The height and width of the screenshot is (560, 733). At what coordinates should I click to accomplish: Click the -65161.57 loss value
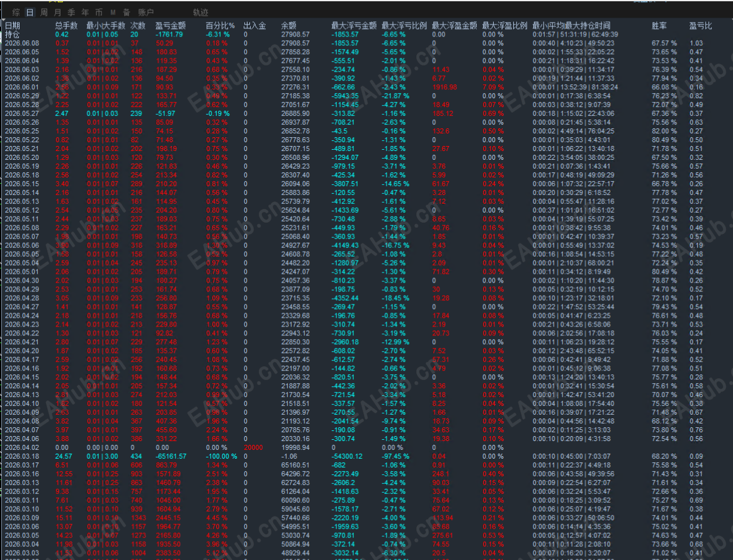(x=171, y=456)
